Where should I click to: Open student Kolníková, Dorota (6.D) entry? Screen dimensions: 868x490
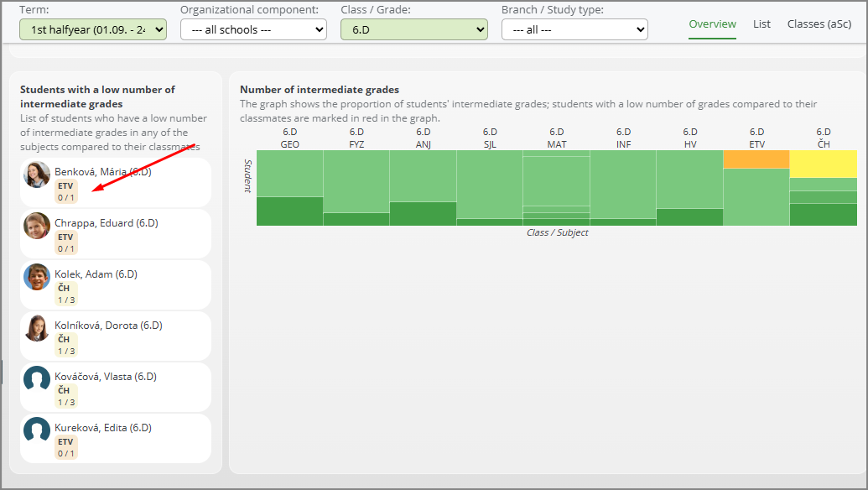tap(108, 326)
